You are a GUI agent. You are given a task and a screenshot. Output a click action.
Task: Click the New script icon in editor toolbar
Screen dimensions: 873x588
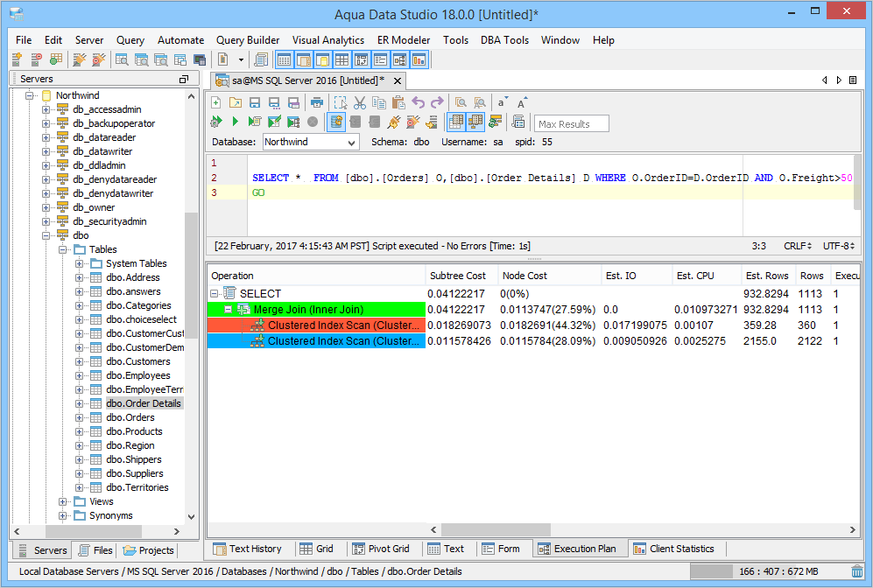[x=216, y=103]
